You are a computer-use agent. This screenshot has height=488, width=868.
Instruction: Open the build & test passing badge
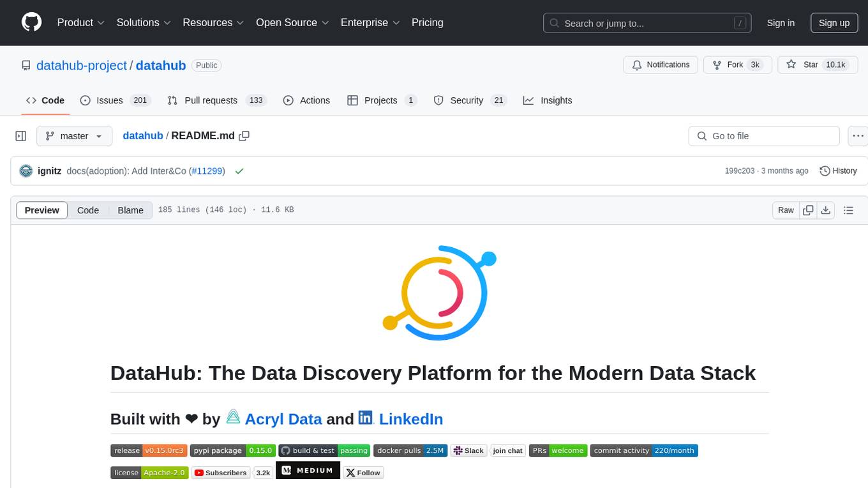click(x=324, y=450)
